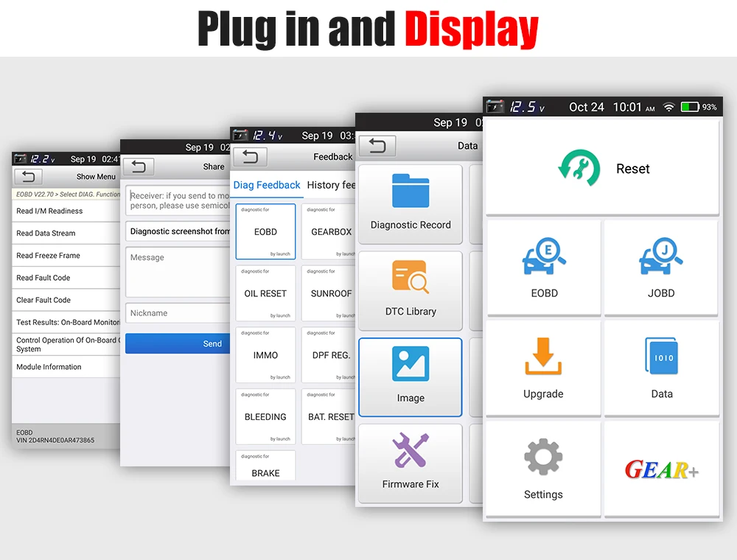
Task: Open the Image tile in Data screen
Action: click(x=411, y=377)
